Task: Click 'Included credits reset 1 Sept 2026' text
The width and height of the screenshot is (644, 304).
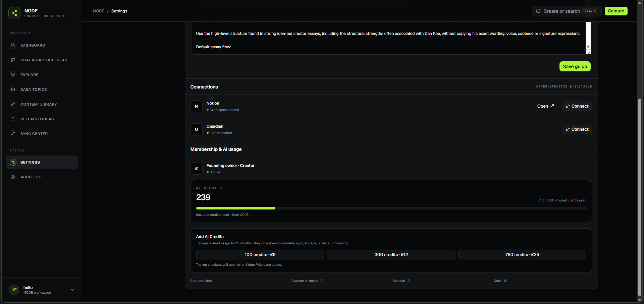Action: pos(222,215)
